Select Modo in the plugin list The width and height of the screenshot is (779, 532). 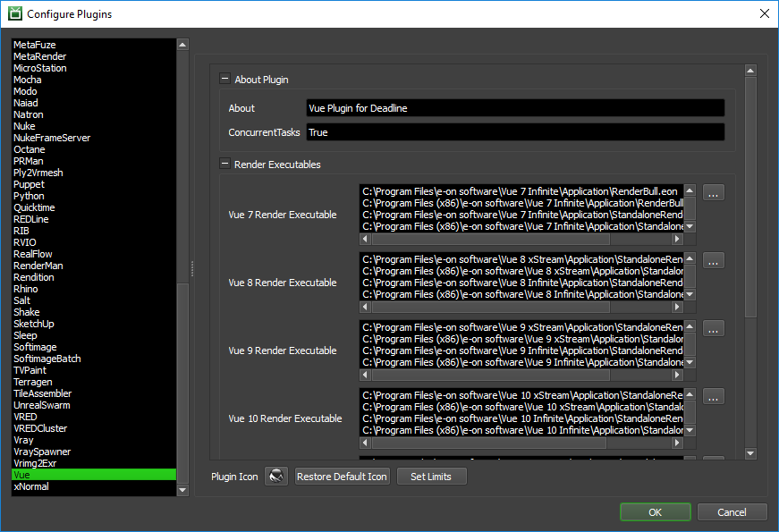pyautogui.click(x=94, y=91)
